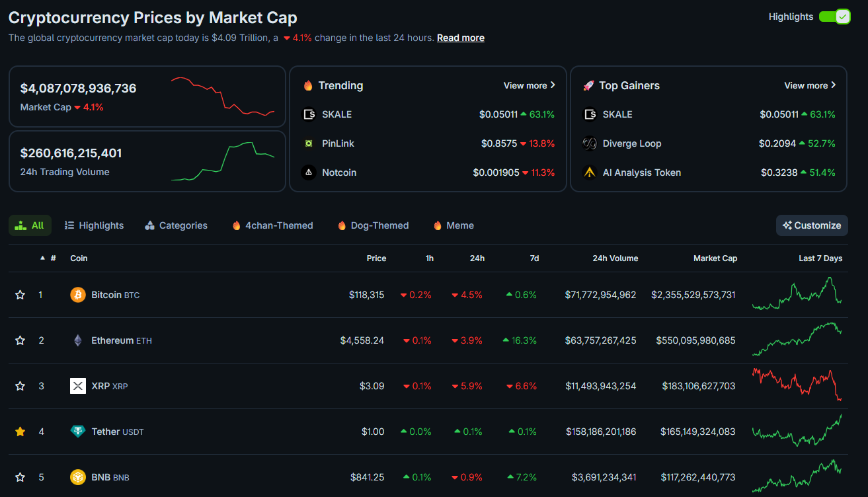Unfavorite Tether's yellow star

(x=20, y=432)
